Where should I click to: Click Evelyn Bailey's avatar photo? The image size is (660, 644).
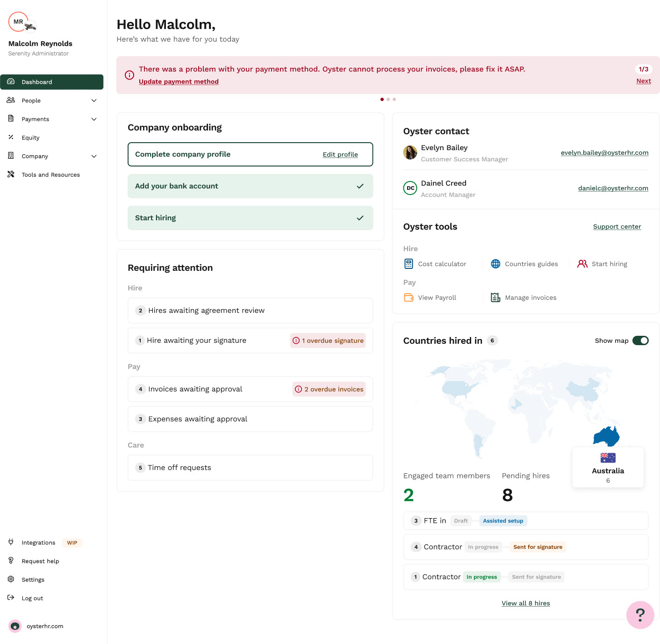(x=410, y=152)
